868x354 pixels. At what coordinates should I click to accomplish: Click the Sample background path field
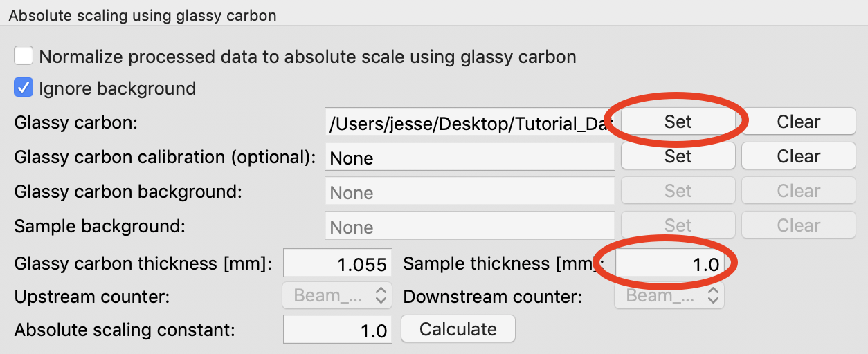click(x=469, y=226)
